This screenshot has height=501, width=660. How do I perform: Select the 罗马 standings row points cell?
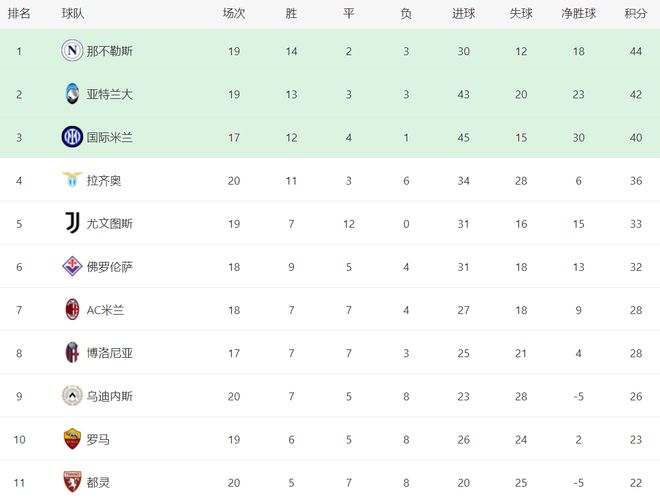coord(635,438)
